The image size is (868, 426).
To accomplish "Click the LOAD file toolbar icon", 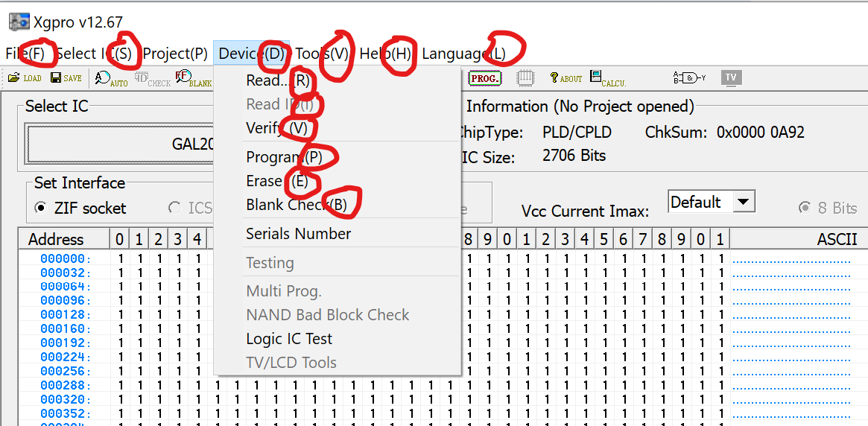I will click(x=24, y=77).
